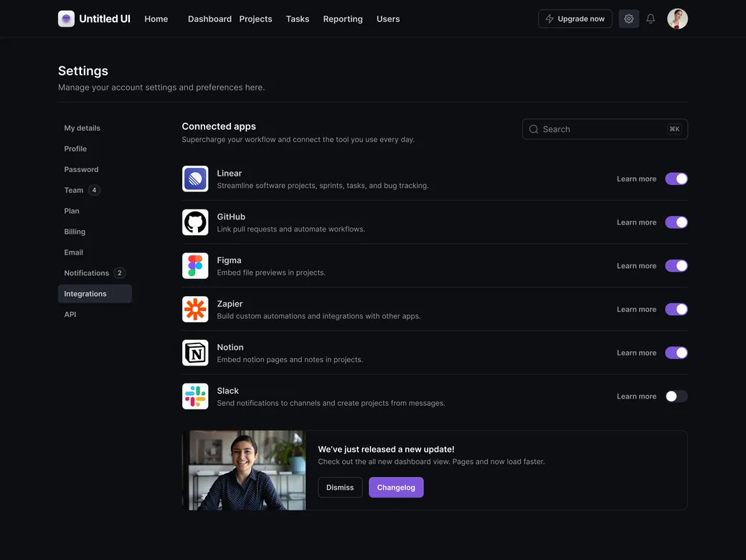Click the Slack app name
Screen dimensions: 746x560
[x=228, y=391]
